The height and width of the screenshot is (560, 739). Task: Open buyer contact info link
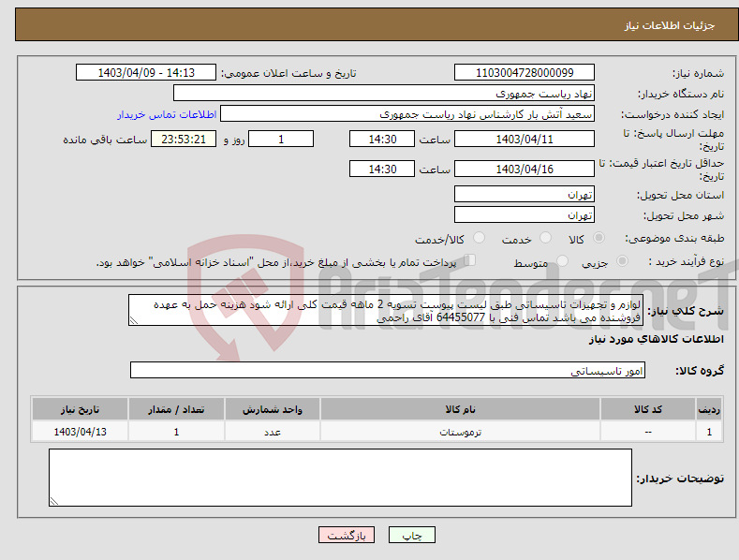click(x=167, y=114)
